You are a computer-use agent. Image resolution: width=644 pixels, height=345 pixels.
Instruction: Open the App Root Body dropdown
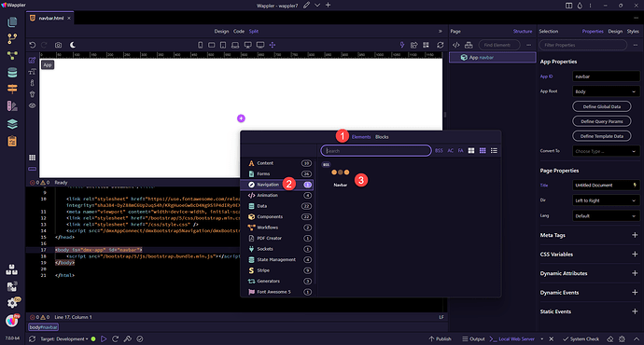[x=606, y=91]
